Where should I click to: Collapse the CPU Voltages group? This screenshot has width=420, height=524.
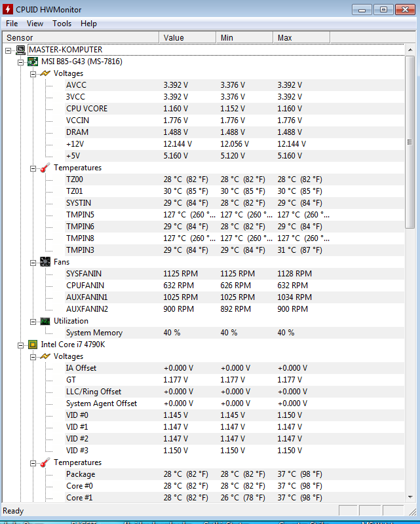click(33, 357)
